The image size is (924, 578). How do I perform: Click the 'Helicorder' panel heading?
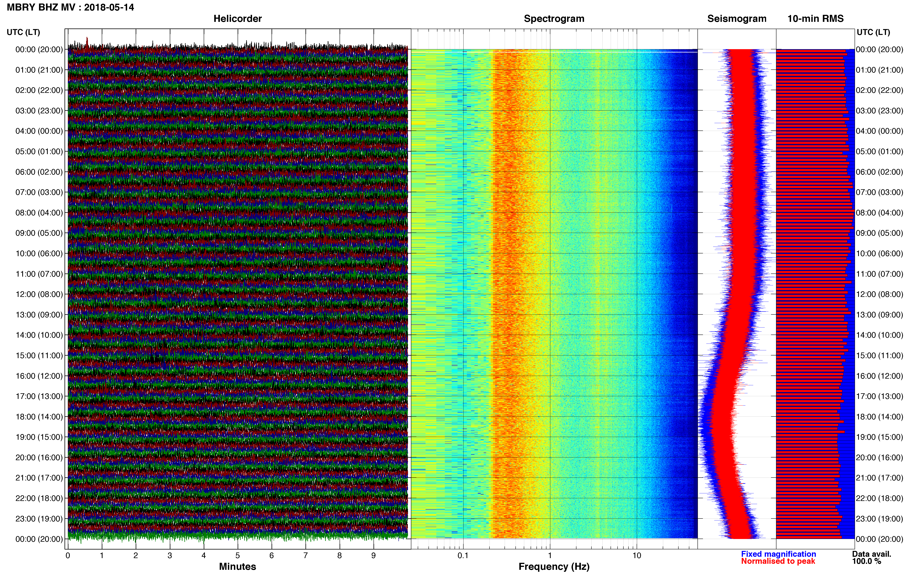click(x=238, y=19)
